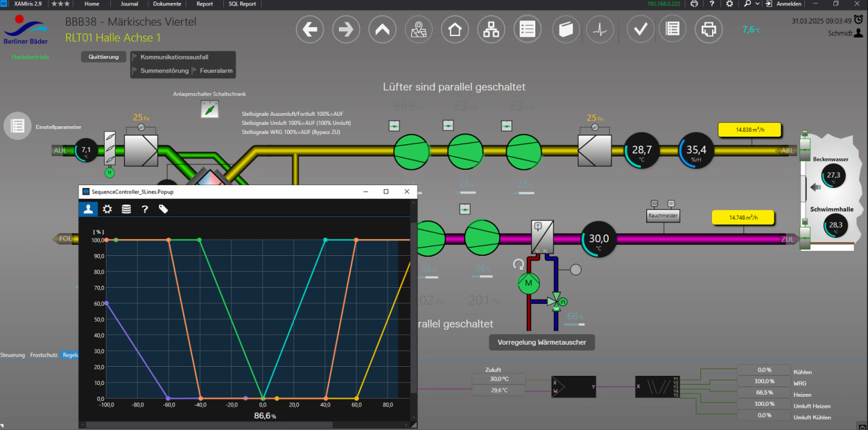Open the network hierarchy tree icon
Image resolution: width=868 pixels, height=430 pixels.
point(491,30)
